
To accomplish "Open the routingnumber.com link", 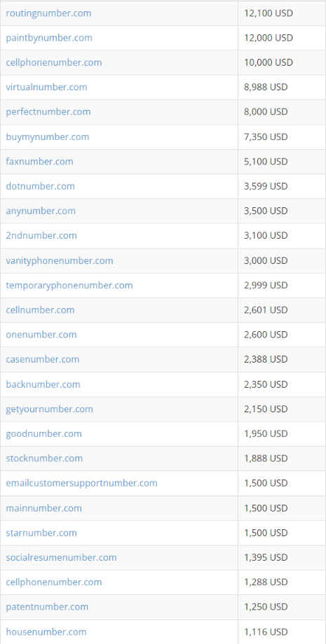I will [x=48, y=13].
